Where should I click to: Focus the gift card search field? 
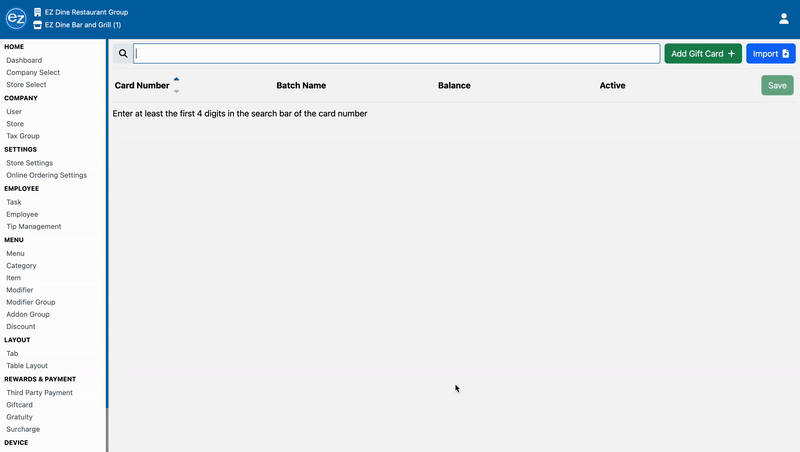coord(396,54)
